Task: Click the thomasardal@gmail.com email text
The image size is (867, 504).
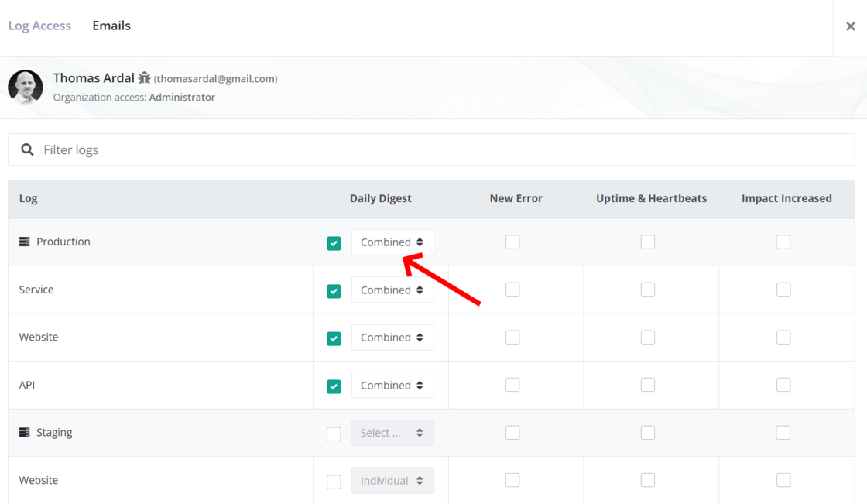Action: click(216, 78)
